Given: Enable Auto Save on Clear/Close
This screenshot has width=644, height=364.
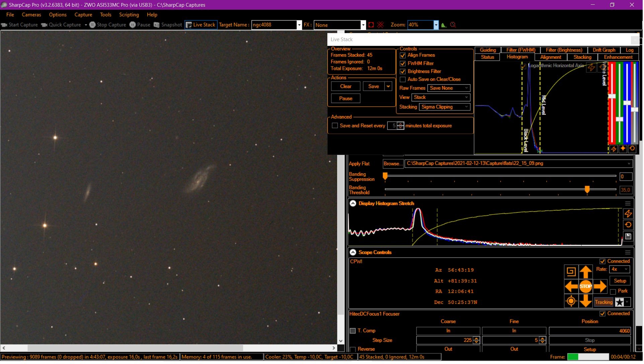Looking at the screenshot, I should point(403,80).
